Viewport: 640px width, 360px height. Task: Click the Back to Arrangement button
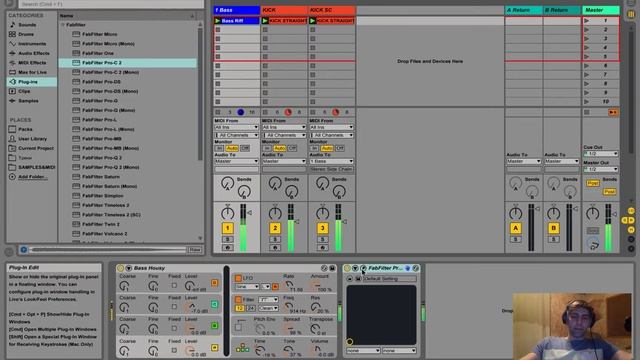[x=613, y=112]
